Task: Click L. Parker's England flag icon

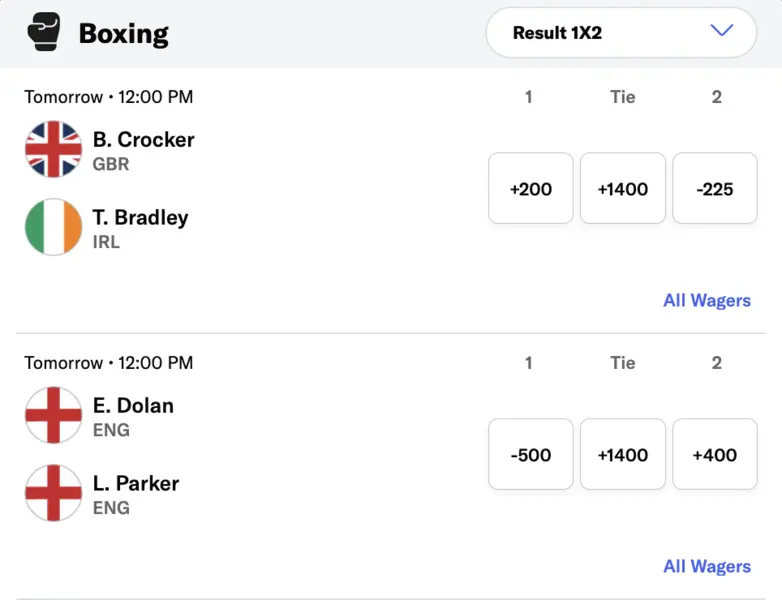Action: [53, 493]
